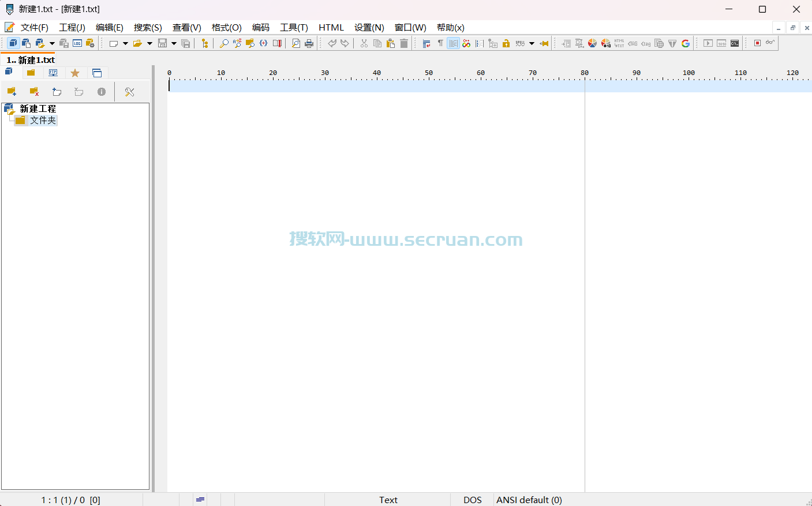Toggle the highlighted ruler lines icon

tap(453, 43)
